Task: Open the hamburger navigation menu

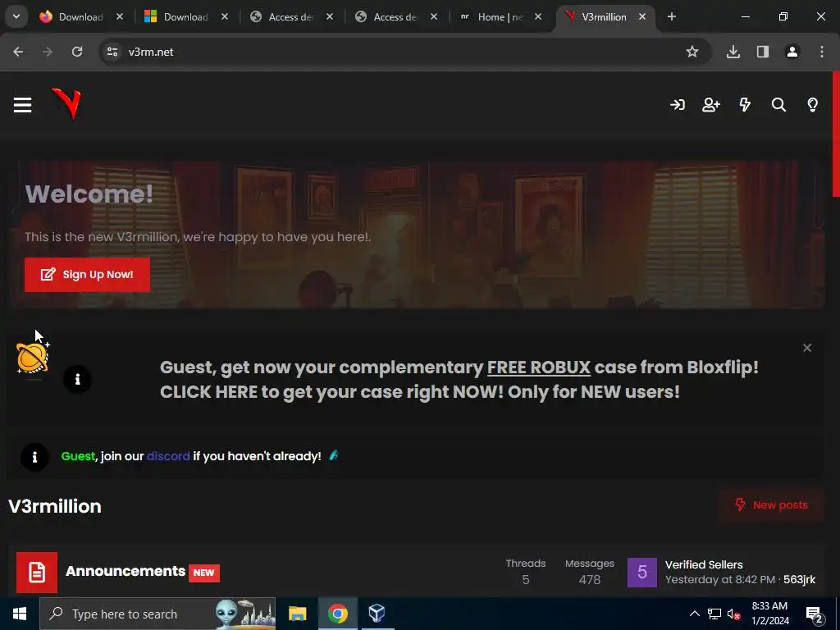Action: pyautogui.click(x=22, y=105)
